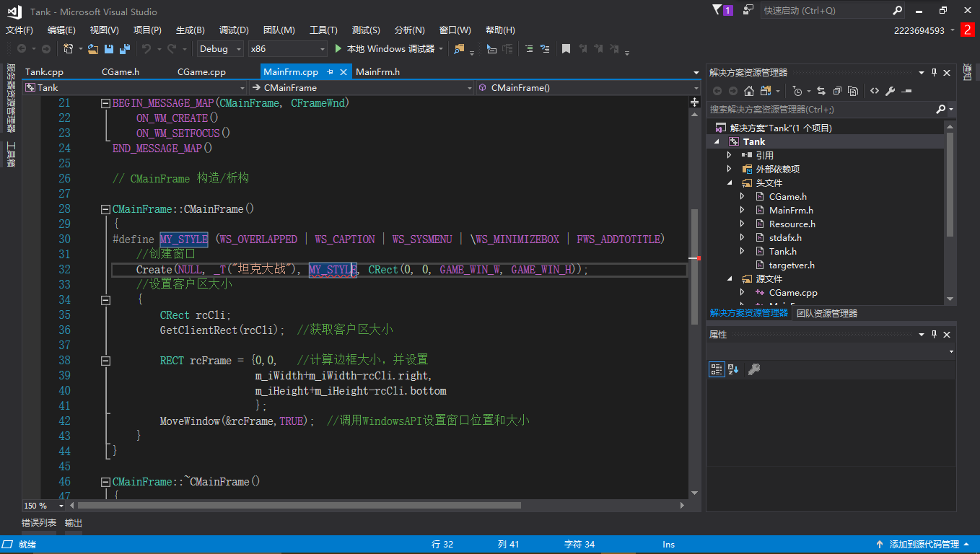Collapse the CMainFrame constructor at line 28
980x554 pixels.
click(x=106, y=209)
